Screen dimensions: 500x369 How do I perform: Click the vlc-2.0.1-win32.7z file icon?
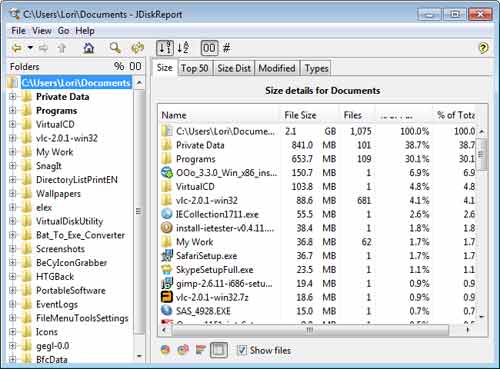167,297
